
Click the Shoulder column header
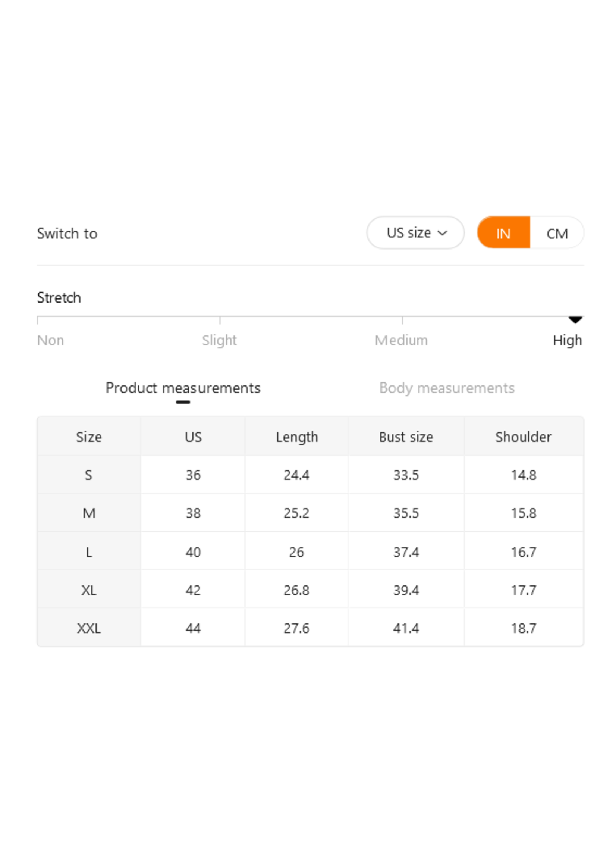(524, 437)
